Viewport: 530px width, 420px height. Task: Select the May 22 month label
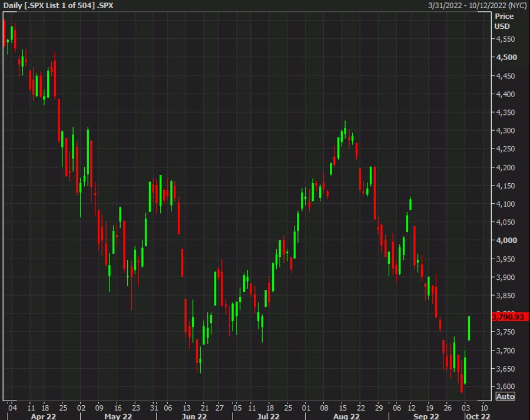click(x=117, y=416)
